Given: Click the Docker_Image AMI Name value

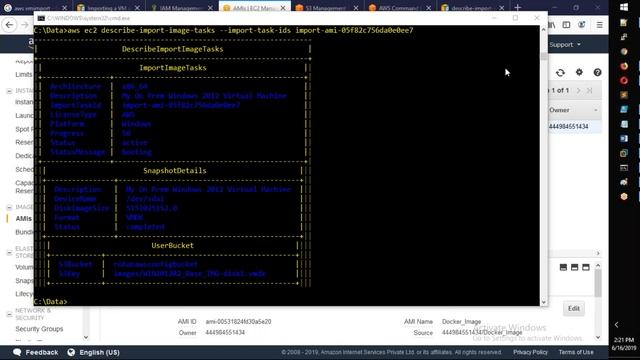Looking at the screenshot, I should (461, 322).
